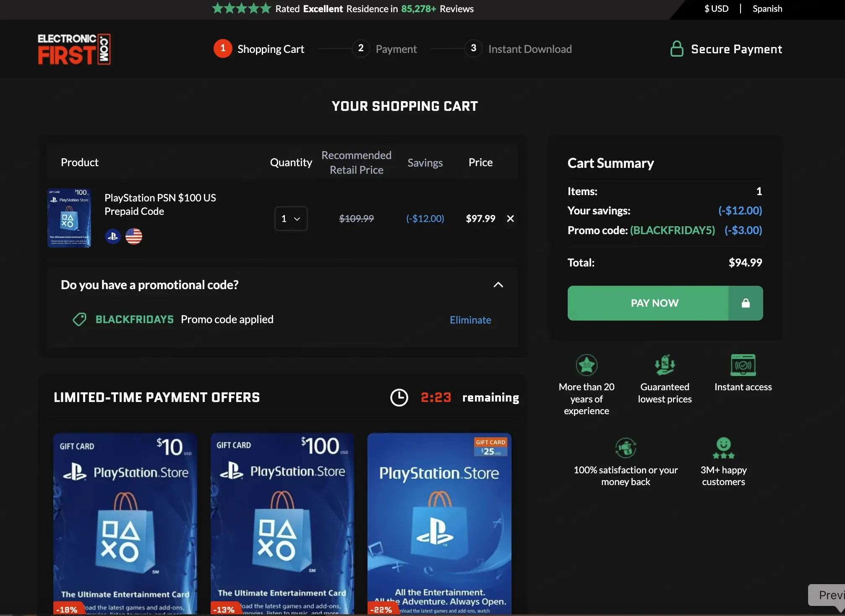Click Eliminate to remove promo code
Screen dimensions: 845x616
(470, 320)
